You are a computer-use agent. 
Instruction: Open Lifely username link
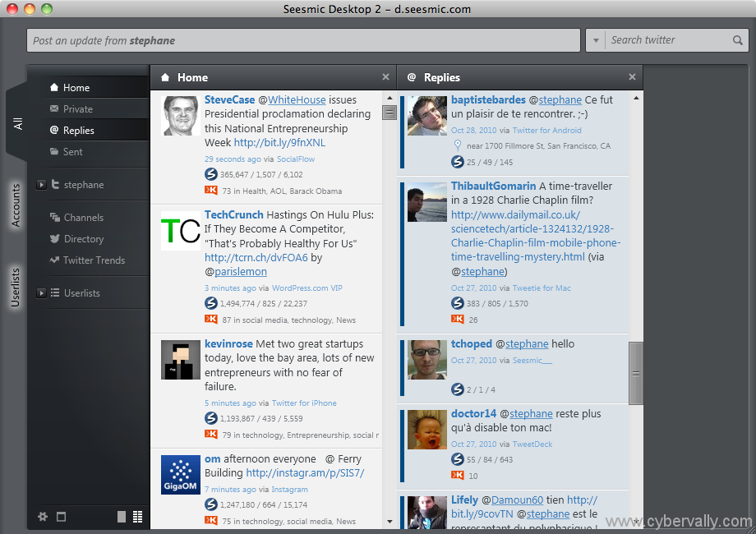tap(464, 499)
